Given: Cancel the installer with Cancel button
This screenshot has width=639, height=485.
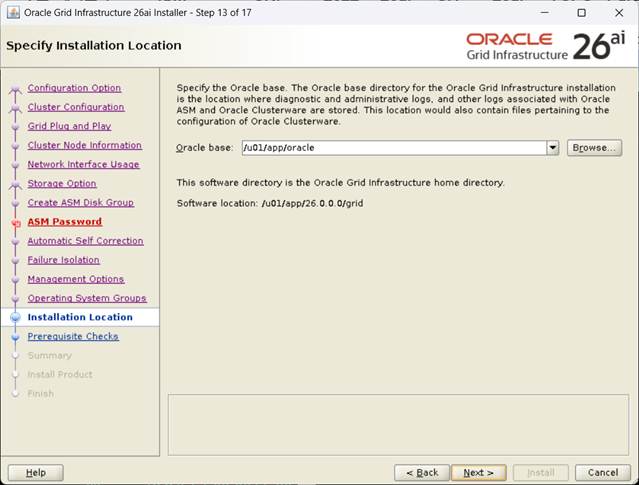Looking at the screenshot, I should coord(603,473).
